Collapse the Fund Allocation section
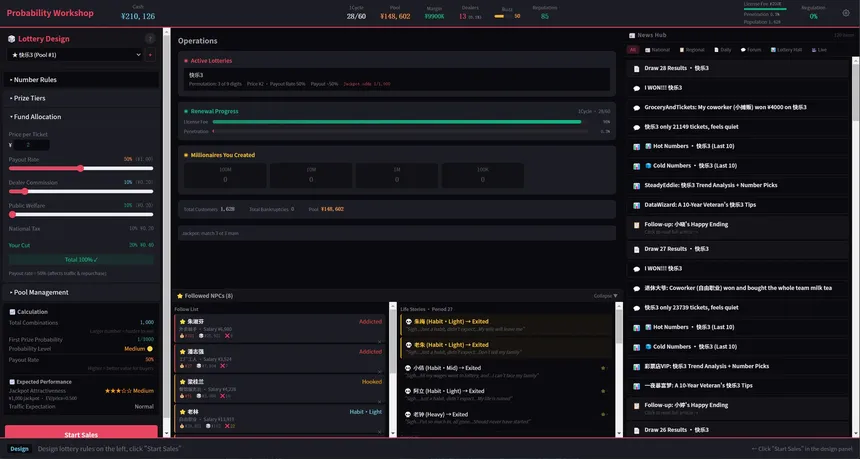 point(82,117)
